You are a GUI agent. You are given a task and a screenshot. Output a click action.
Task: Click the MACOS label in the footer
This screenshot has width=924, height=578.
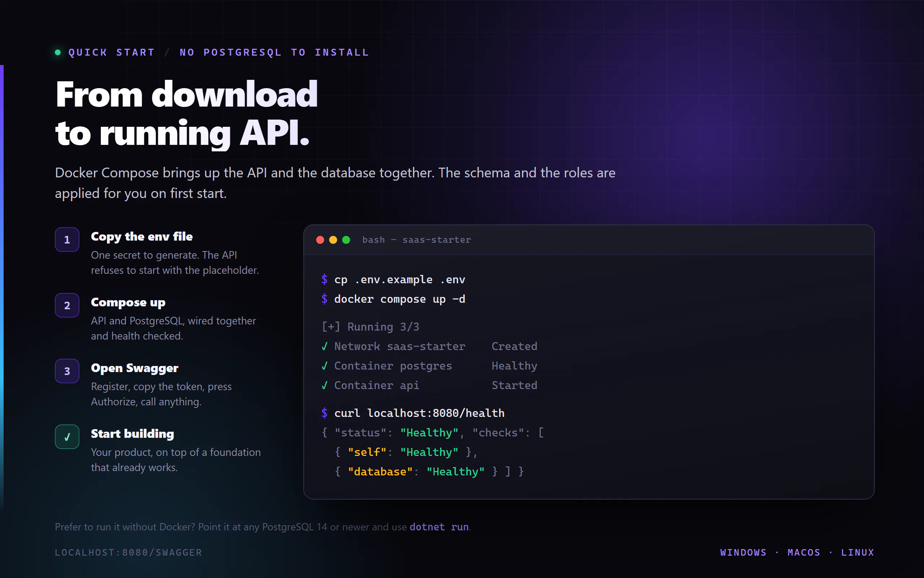(x=804, y=552)
